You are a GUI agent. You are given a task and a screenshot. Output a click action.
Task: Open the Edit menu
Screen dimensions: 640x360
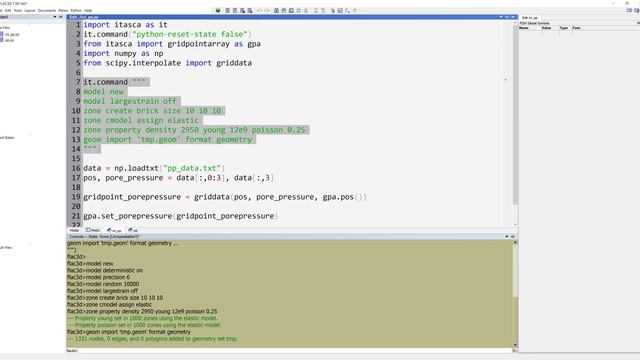tap(8, 11)
